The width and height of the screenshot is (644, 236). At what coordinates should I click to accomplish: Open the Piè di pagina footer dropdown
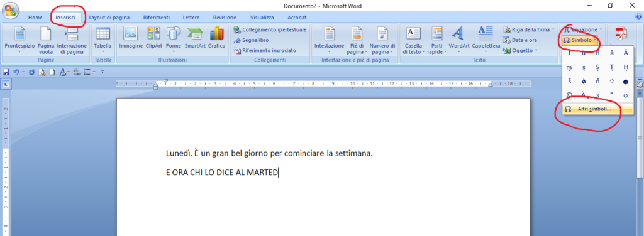click(357, 40)
